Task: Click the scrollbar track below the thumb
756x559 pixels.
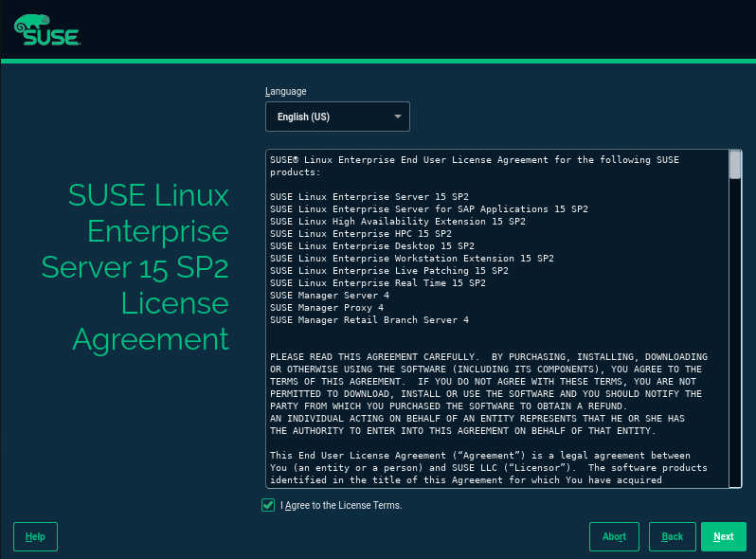Action: [x=735, y=333]
